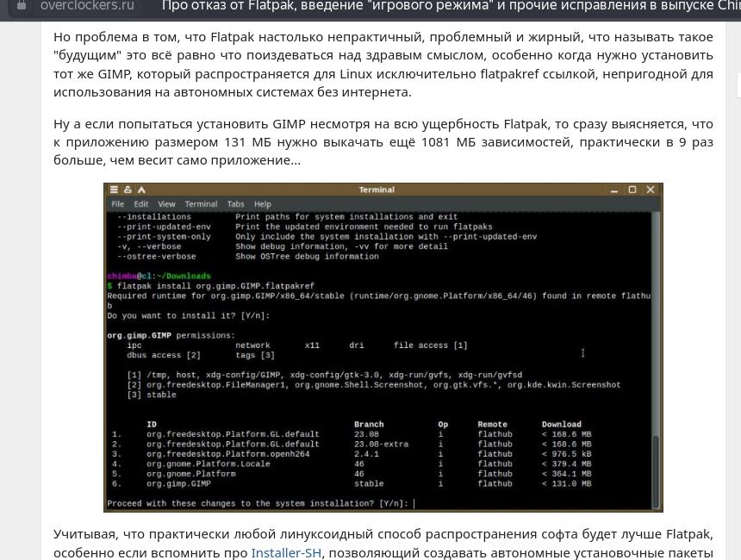
Task: Click 'flatpak install org.gimp.GIMP.flatpakref' command
Action: 215,286
